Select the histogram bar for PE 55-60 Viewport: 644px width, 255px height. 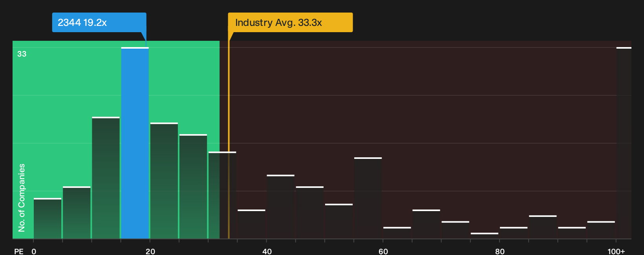[368, 198]
